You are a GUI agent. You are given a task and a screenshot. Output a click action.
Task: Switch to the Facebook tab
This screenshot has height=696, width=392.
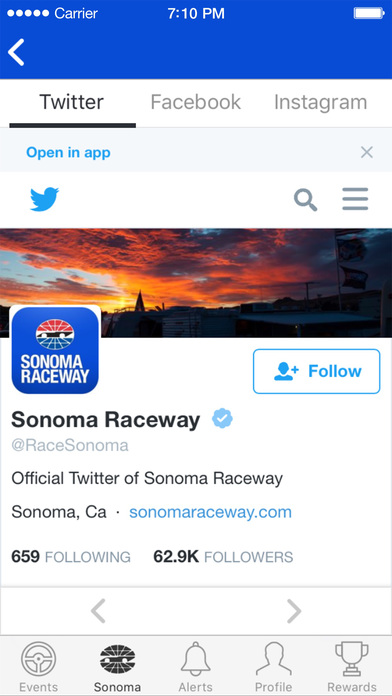196,102
